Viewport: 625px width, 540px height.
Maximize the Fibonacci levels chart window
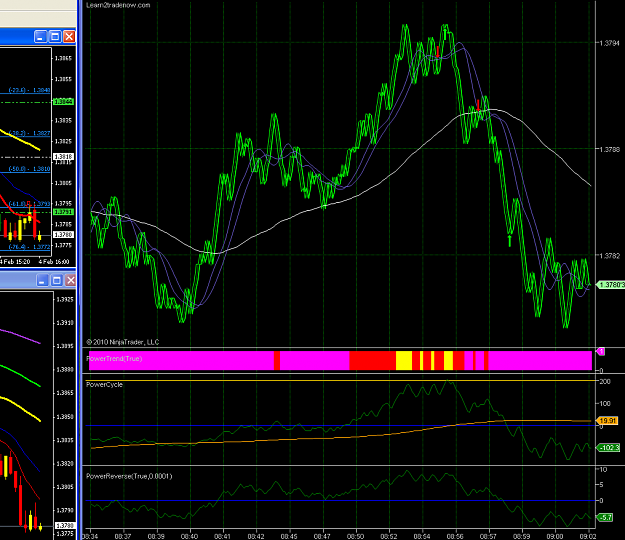55,37
